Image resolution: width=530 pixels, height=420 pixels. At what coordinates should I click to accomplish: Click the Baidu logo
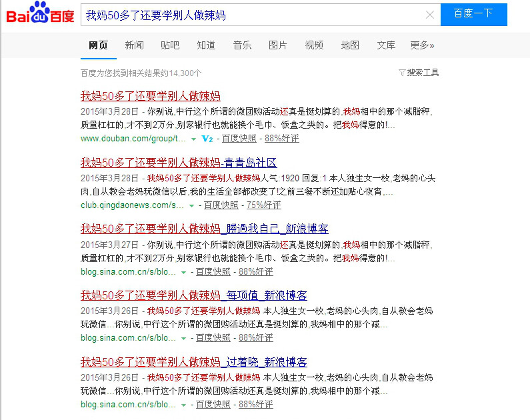coord(40,13)
